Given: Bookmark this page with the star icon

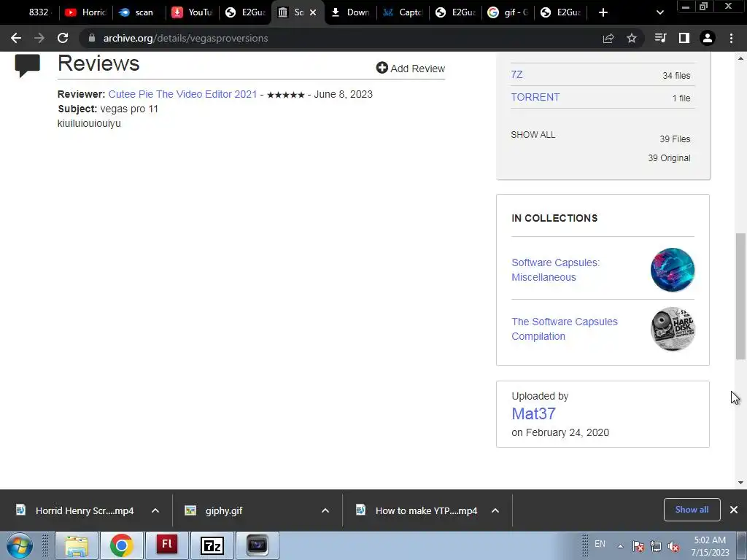Looking at the screenshot, I should (x=632, y=38).
